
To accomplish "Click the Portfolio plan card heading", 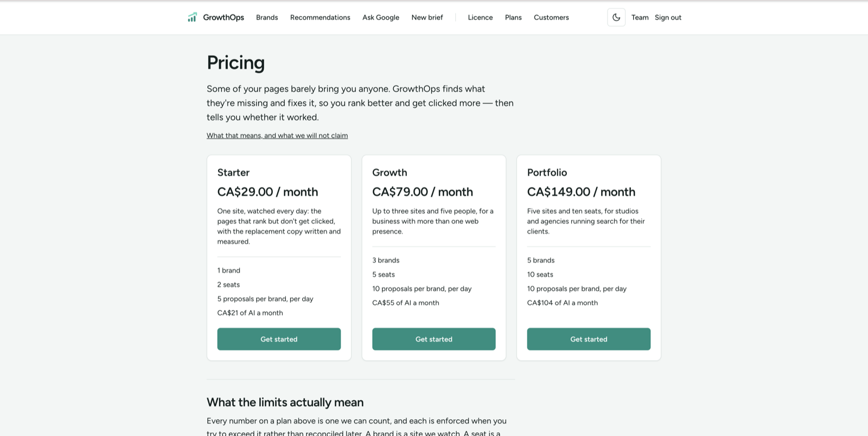I will click(x=547, y=172).
